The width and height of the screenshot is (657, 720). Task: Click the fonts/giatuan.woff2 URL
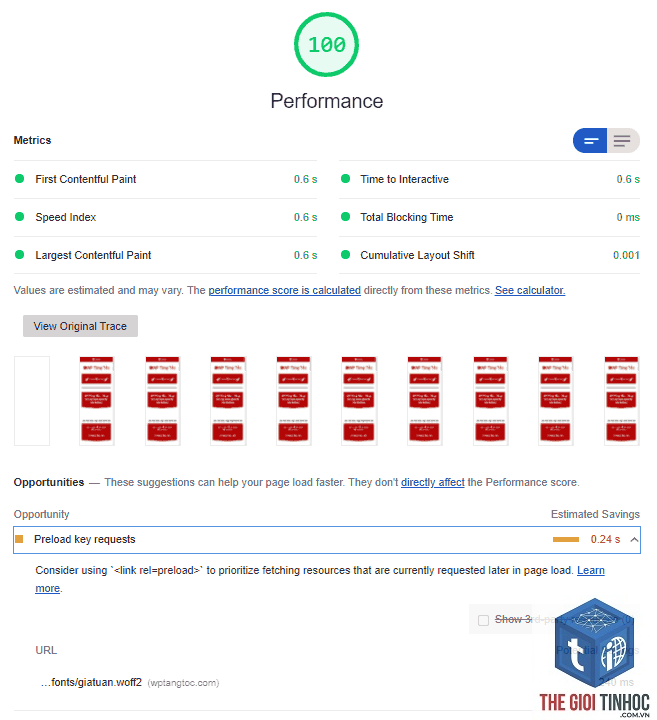[x=91, y=682]
